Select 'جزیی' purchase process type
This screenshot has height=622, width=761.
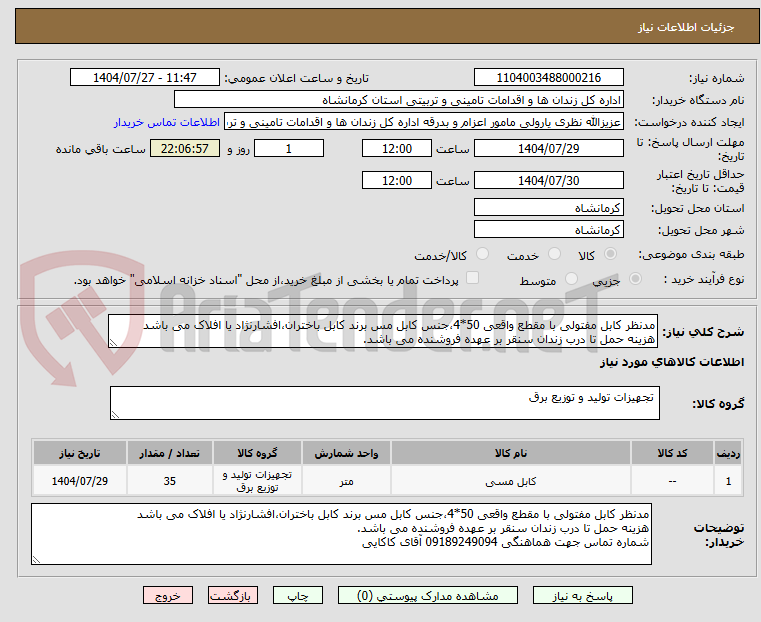[x=632, y=281]
